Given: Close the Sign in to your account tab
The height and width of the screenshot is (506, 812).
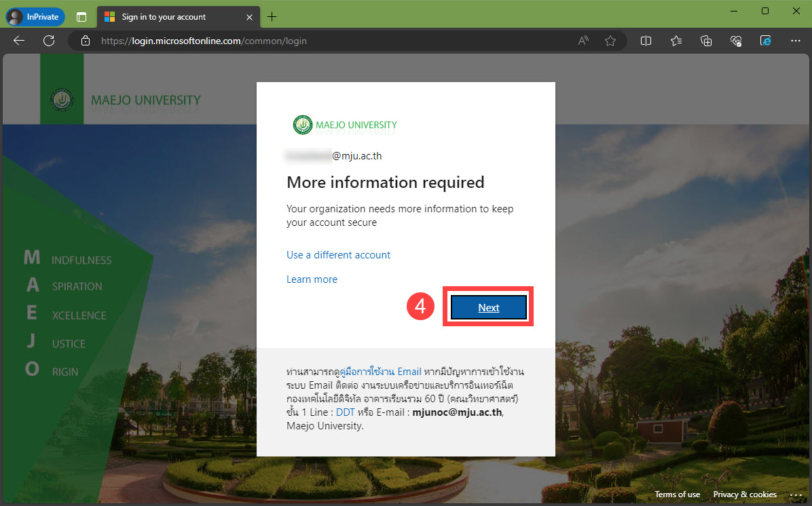Looking at the screenshot, I should [x=249, y=16].
